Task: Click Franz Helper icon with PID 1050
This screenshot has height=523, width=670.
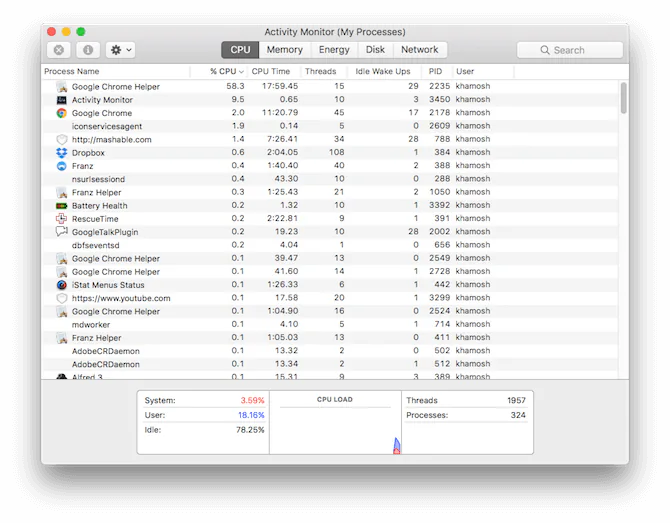Action: [x=62, y=192]
